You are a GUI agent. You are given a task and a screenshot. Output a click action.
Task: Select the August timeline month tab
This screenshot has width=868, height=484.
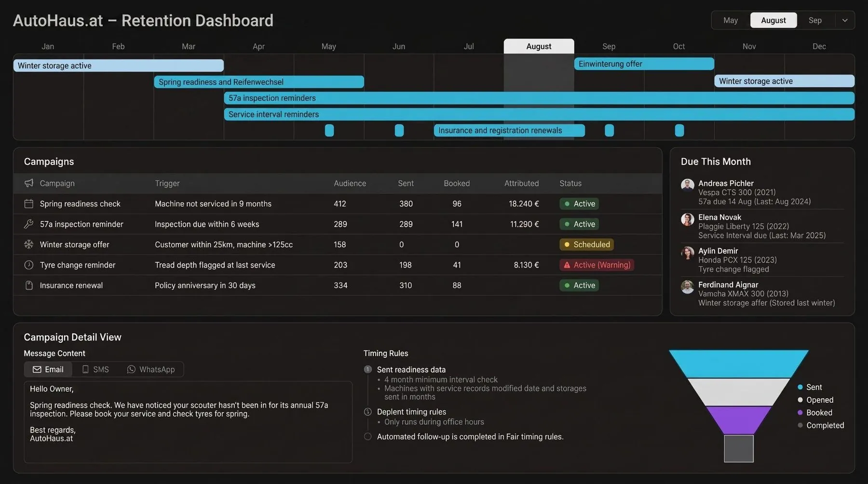pyautogui.click(x=539, y=46)
